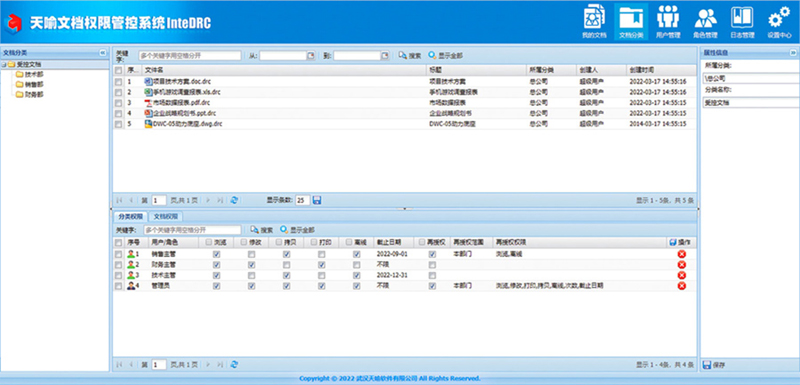Image resolution: width=800 pixels, height=385 pixels.
Task: Toggle 拷贝 permission for 财务主管
Action: pyautogui.click(x=287, y=265)
